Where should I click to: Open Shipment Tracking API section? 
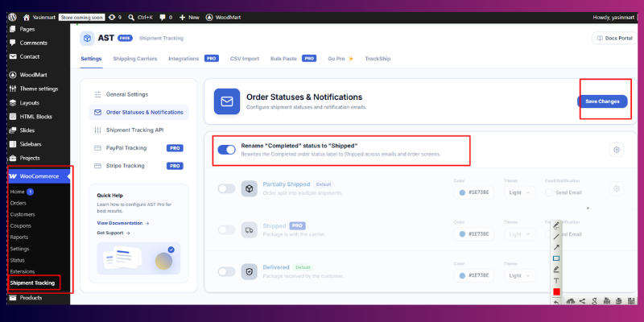tap(138, 130)
